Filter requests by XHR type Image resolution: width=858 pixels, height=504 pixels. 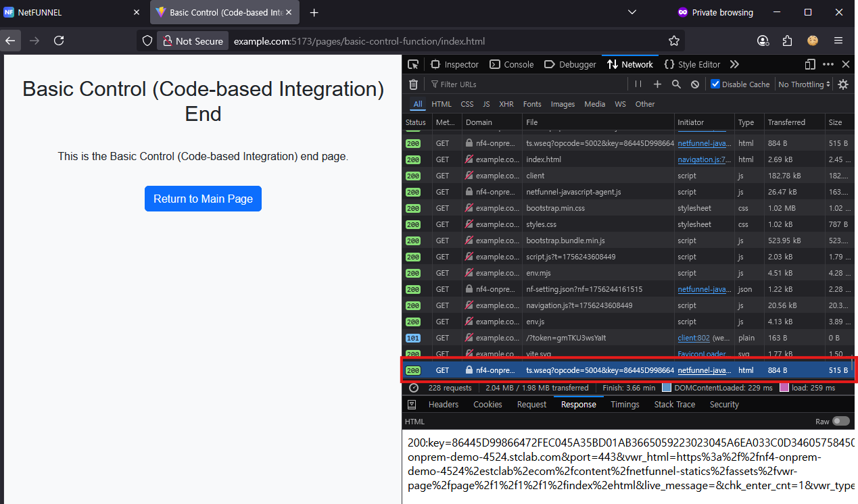pyautogui.click(x=506, y=104)
